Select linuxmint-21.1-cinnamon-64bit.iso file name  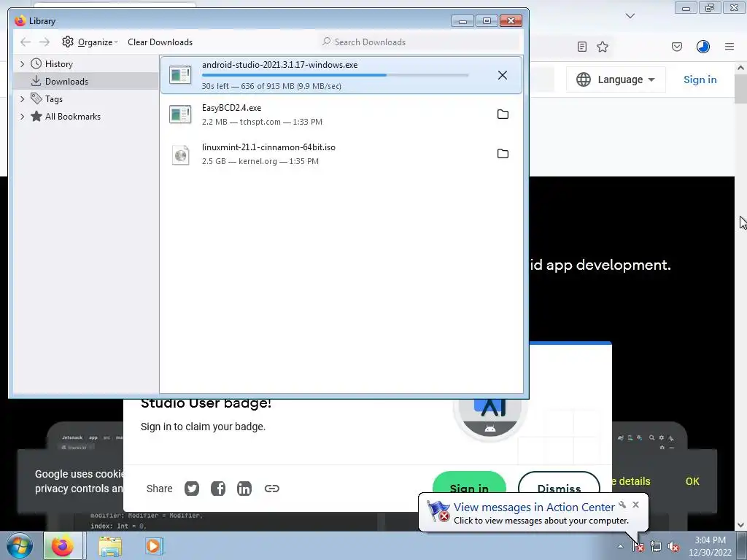tap(268, 147)
